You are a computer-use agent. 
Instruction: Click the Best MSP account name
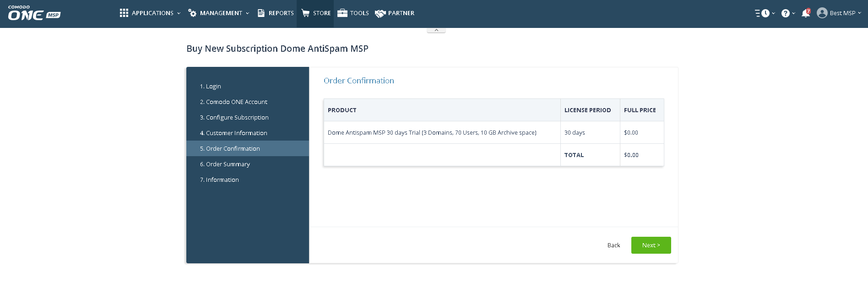coord(842,13)
